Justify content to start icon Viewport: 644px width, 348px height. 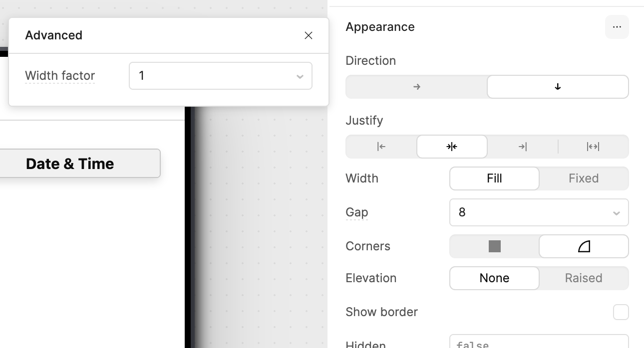pos(381,147)
